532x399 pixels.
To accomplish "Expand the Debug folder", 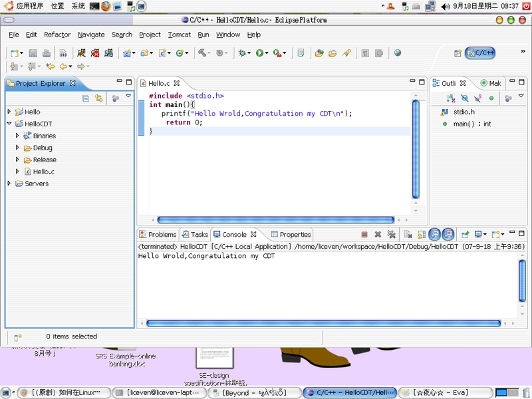I will (x=17, y=147).
